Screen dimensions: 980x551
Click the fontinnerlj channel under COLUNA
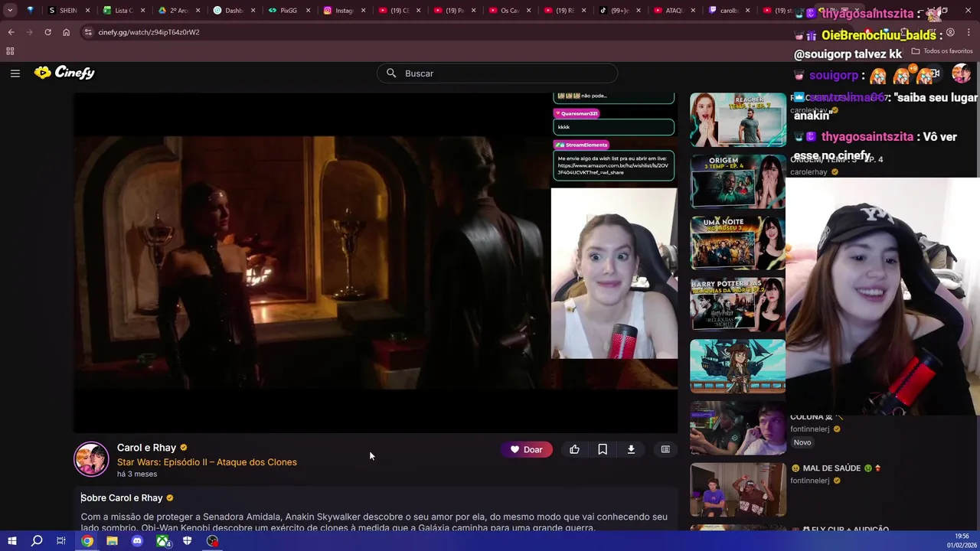pyautogui.click(x=810, y=429)
